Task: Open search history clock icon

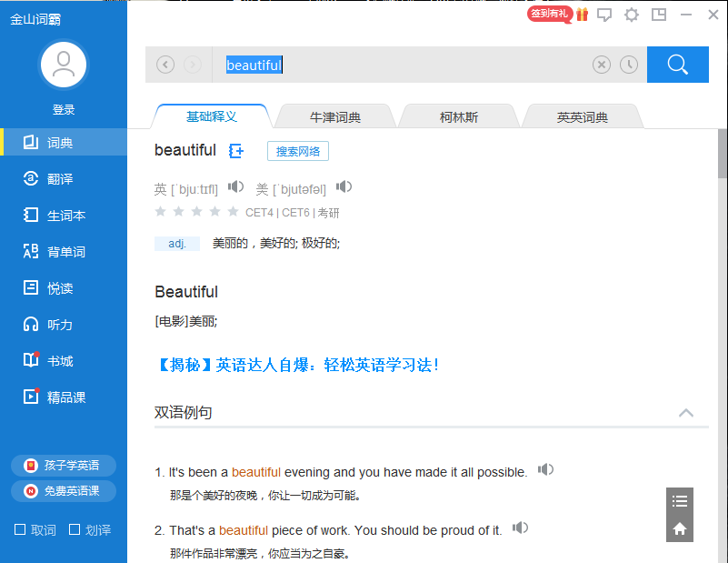Action: tap(629, 65)
